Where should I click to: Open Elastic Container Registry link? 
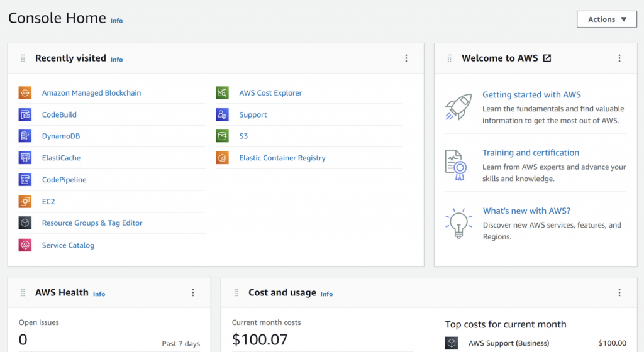282,158
